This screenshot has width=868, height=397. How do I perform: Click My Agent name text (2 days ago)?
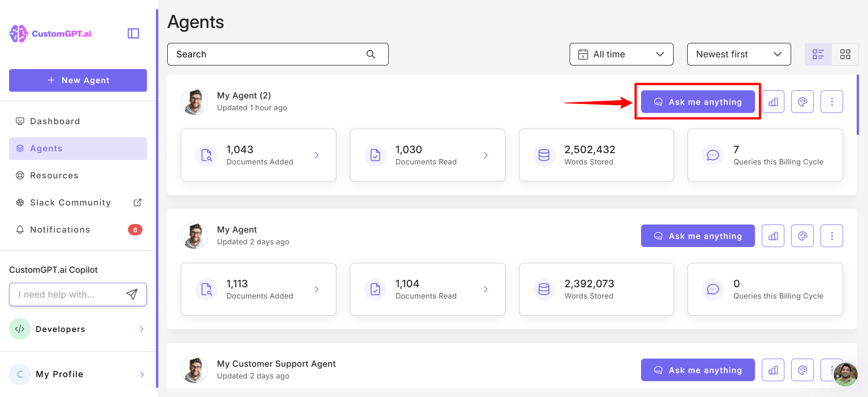tap(237, 229)
